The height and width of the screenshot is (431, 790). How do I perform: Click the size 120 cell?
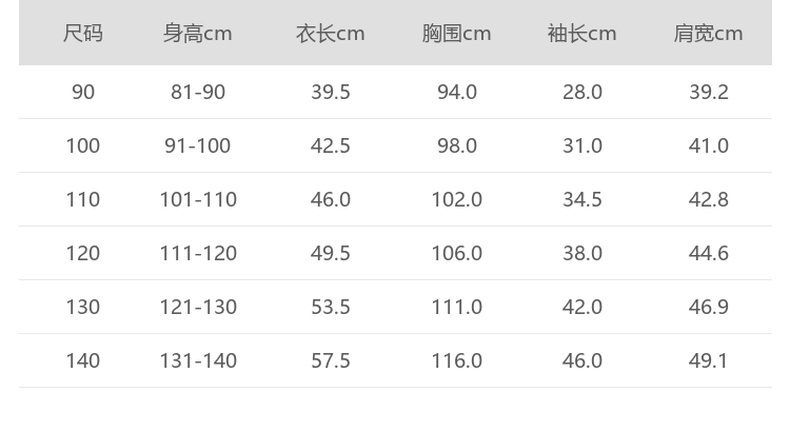click(x=83, y=254)
